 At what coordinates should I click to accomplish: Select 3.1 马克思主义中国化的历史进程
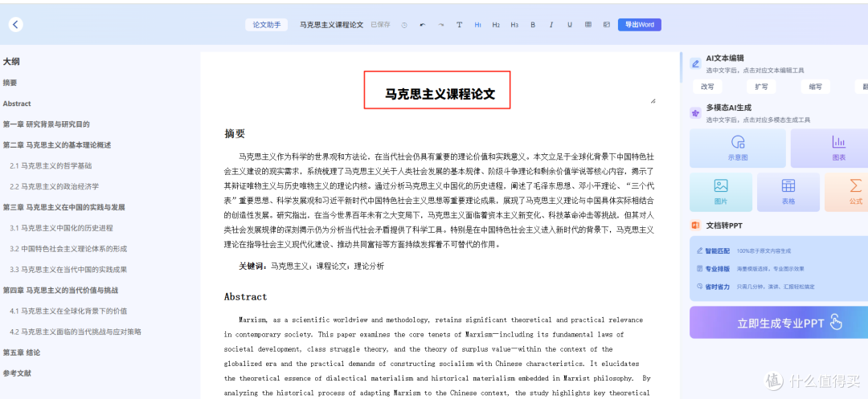[61, 228]
